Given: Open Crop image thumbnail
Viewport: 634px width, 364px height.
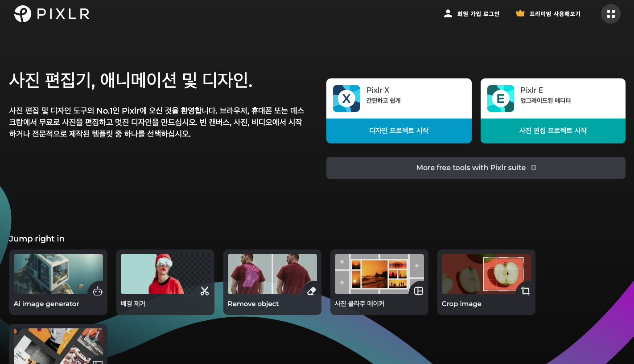Looking at the screenshot, I should [x=486, y=274].
